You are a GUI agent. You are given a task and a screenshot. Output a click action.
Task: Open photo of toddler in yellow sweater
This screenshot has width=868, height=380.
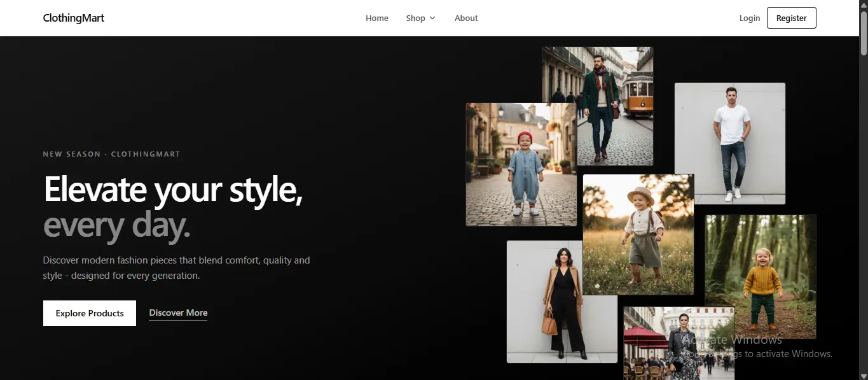pyautogui.click(x=761, y=276)
